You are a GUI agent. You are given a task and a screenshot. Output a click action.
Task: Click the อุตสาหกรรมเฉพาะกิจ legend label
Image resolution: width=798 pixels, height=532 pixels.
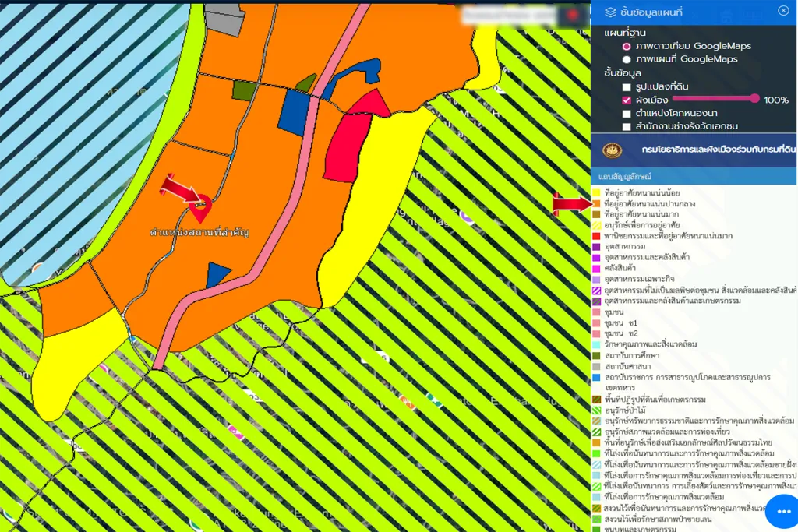(639, 279)
